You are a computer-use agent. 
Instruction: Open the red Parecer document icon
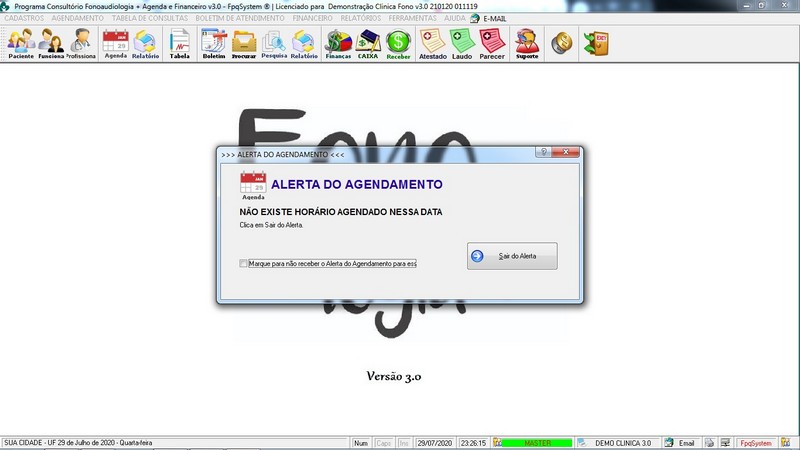click(x=492, y=44)
